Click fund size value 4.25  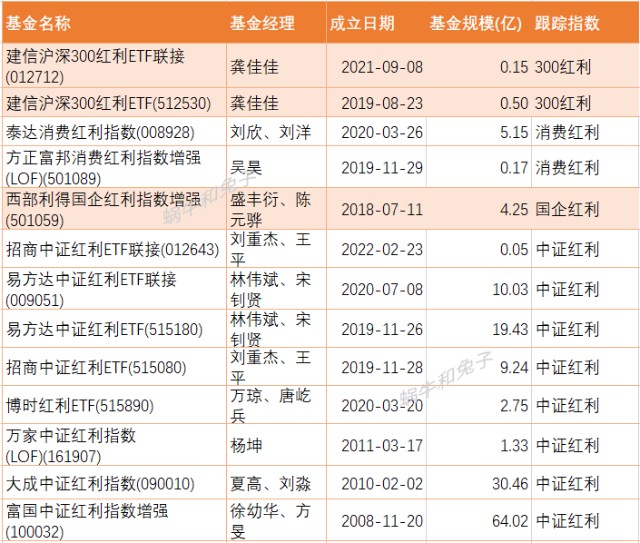pos(514,209)
